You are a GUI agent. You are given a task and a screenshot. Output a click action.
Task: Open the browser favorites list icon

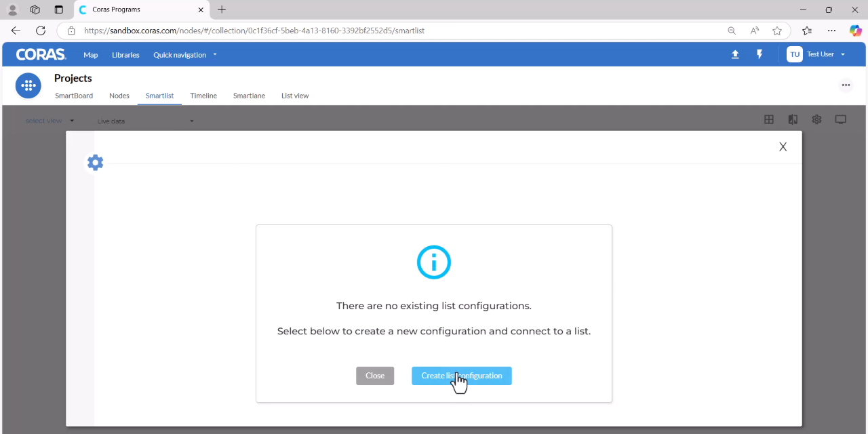pyautogui.click(x=807, y=31)
